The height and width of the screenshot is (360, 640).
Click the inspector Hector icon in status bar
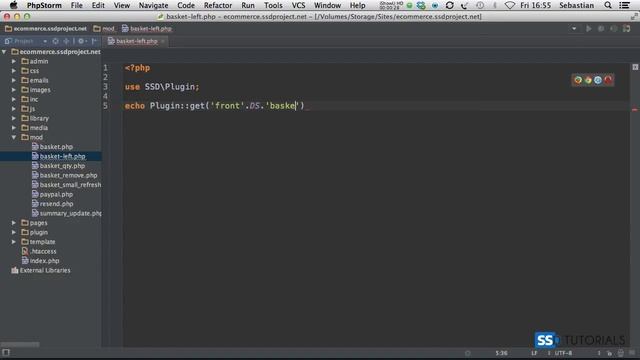click(x=620, y=353)
